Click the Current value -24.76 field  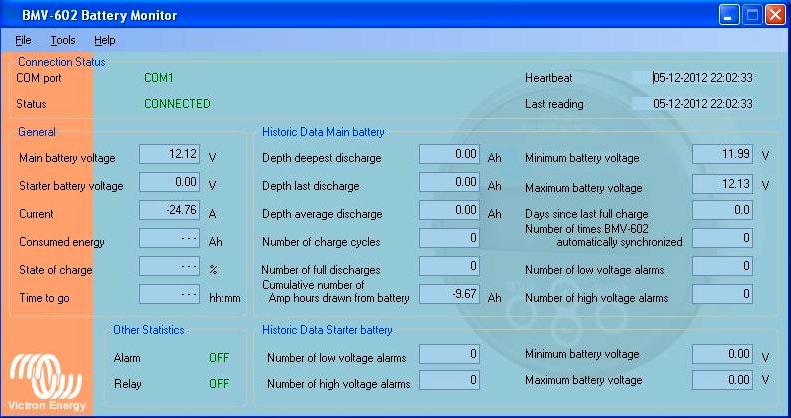pos(170,210)
